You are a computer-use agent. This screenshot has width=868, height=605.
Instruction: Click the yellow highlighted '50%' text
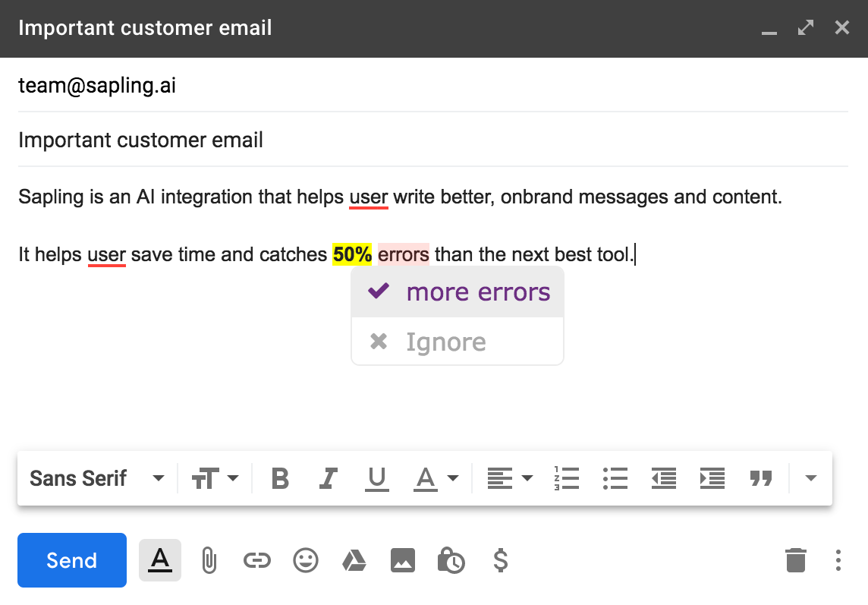click(x=352, y=254)
